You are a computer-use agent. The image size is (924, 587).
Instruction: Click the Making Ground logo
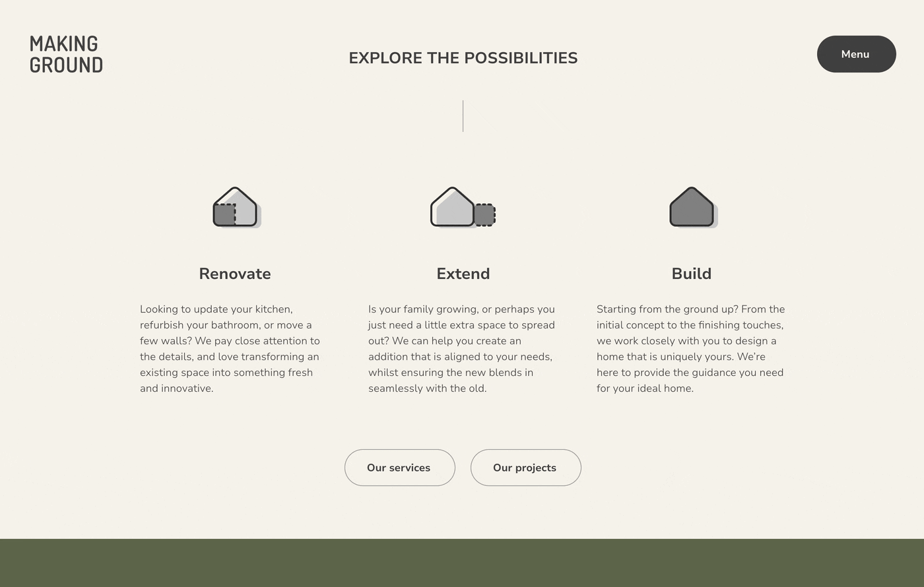[x=66, y=54]
